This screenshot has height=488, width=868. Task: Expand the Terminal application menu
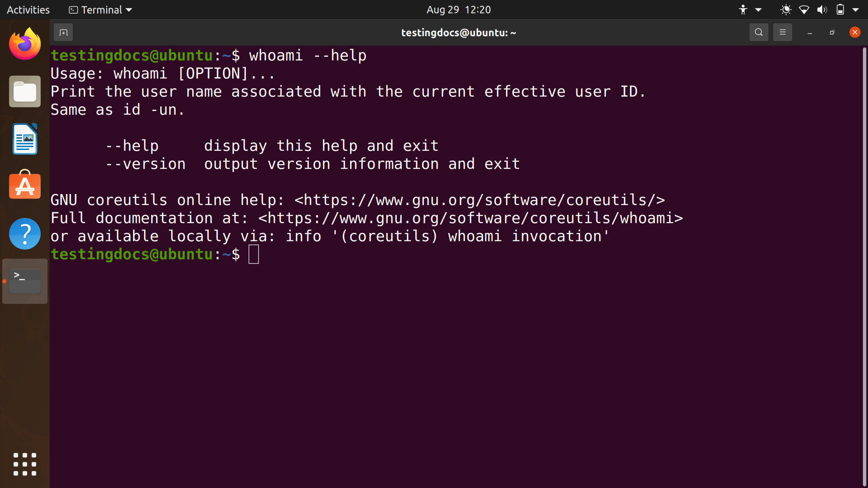click(100, 9)
